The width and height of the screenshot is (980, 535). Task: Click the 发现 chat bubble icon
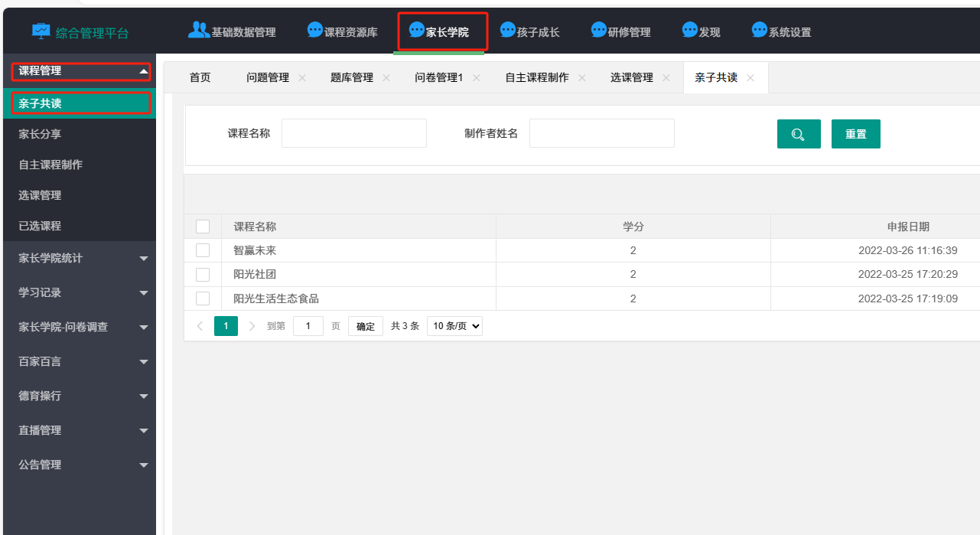690,30
